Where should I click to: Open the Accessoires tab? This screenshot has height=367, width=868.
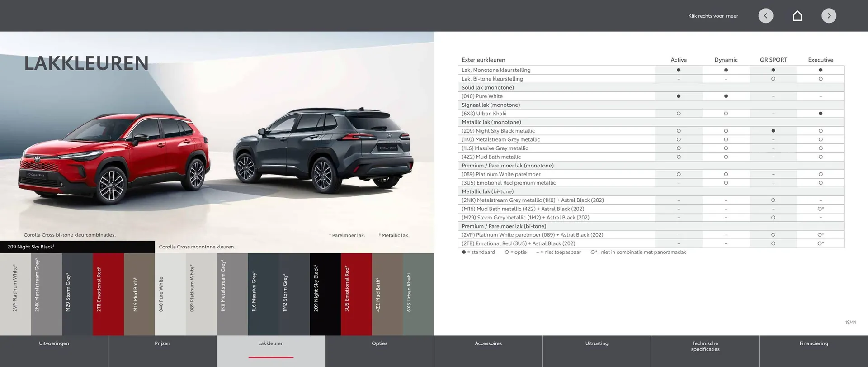[x=488, y=351]
